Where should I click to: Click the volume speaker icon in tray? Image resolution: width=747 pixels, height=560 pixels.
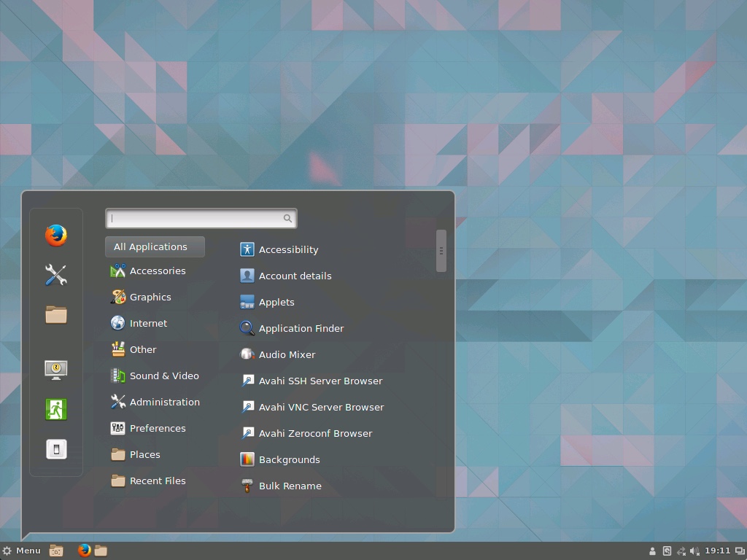[694, 551]
